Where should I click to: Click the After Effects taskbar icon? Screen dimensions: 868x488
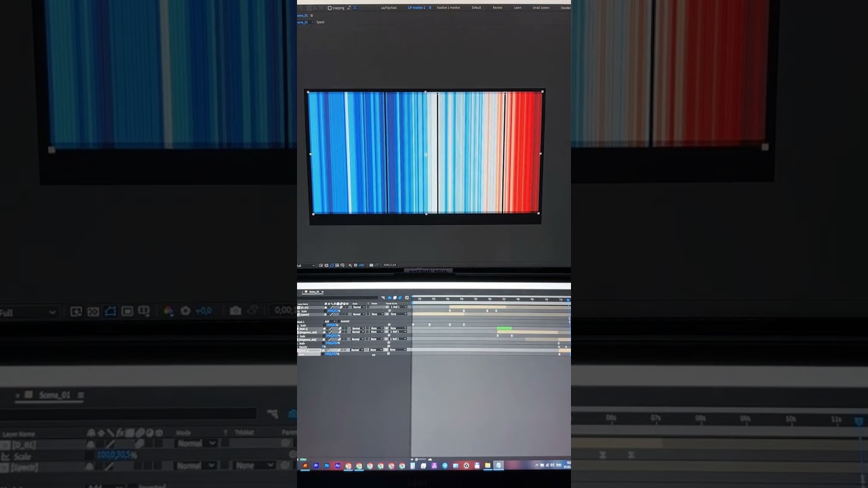pos(338,466)
